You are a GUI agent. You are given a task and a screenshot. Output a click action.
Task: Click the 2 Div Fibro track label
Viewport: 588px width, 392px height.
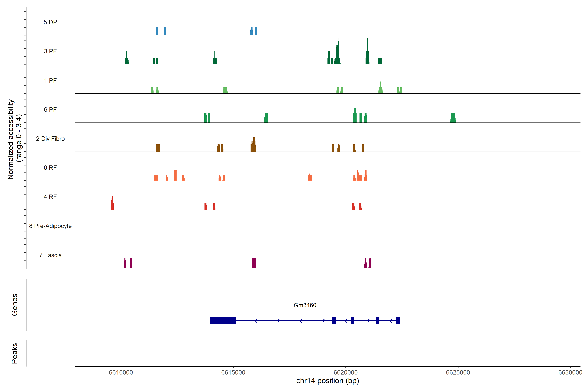[x=50, y=139]
